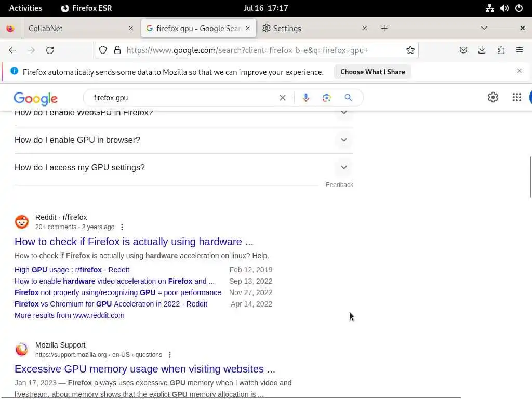532x399 pixels.
Task: Bookmark this page with the star
Action: (410, 50)
